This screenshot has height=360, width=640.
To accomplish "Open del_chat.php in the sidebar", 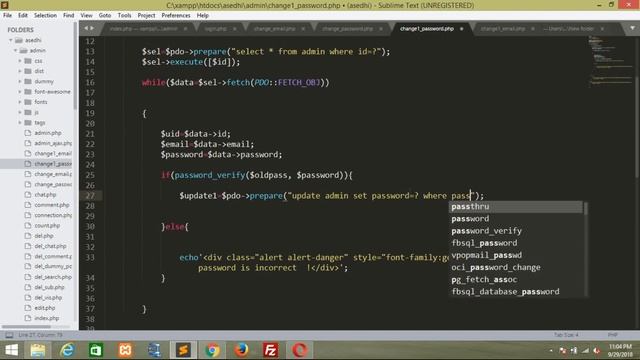I will coord(50,246).
